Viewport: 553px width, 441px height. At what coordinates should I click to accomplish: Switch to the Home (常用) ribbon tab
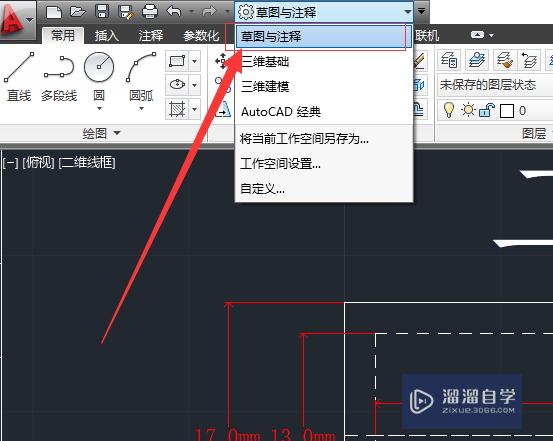coord(63,35)
